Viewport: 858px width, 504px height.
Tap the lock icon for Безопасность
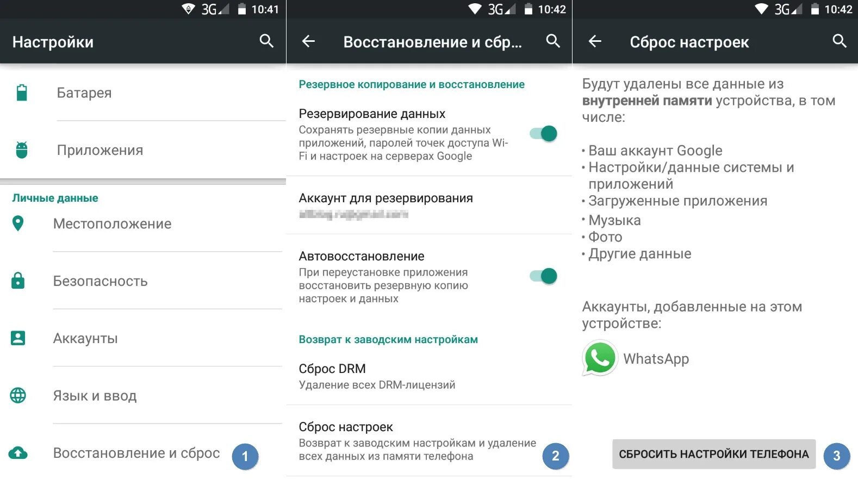point(18,281)
